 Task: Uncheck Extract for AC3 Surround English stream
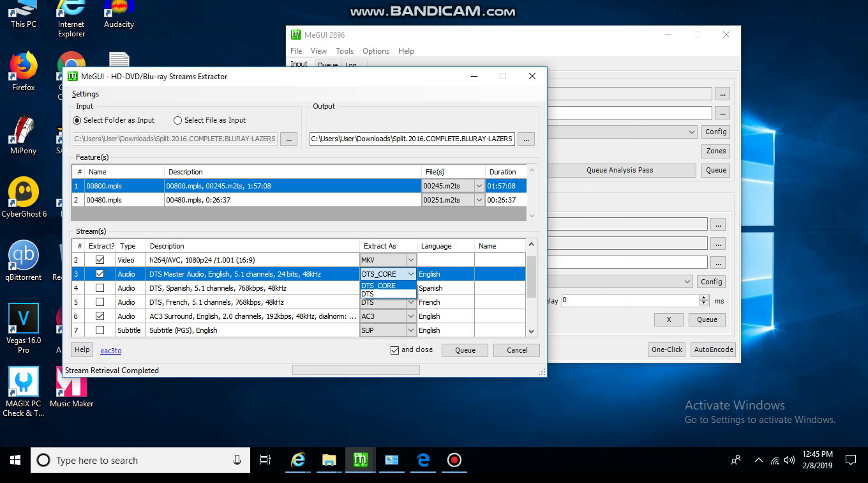click(x=100, y=316)
